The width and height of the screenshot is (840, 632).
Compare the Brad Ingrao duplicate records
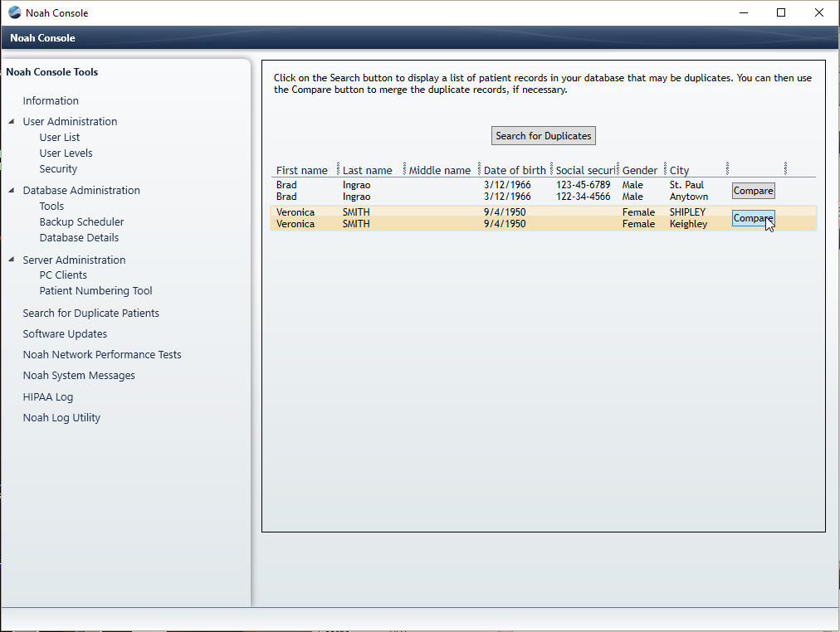[753, 191]
